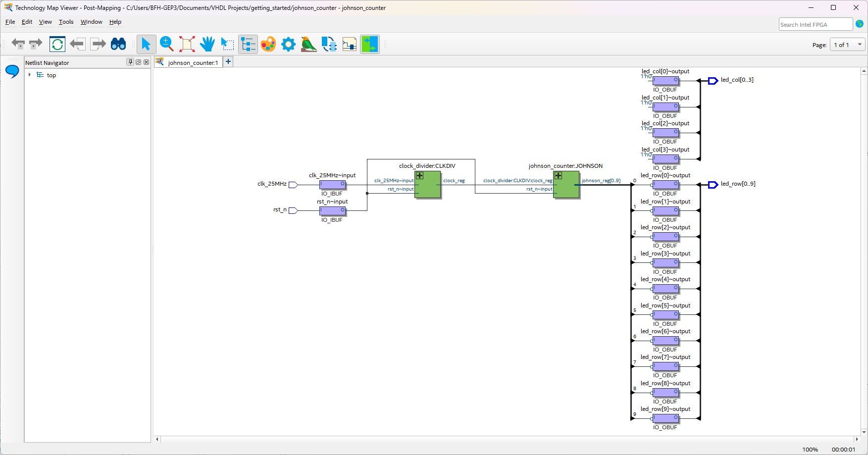Go to the next page icon

click(99, 44)
